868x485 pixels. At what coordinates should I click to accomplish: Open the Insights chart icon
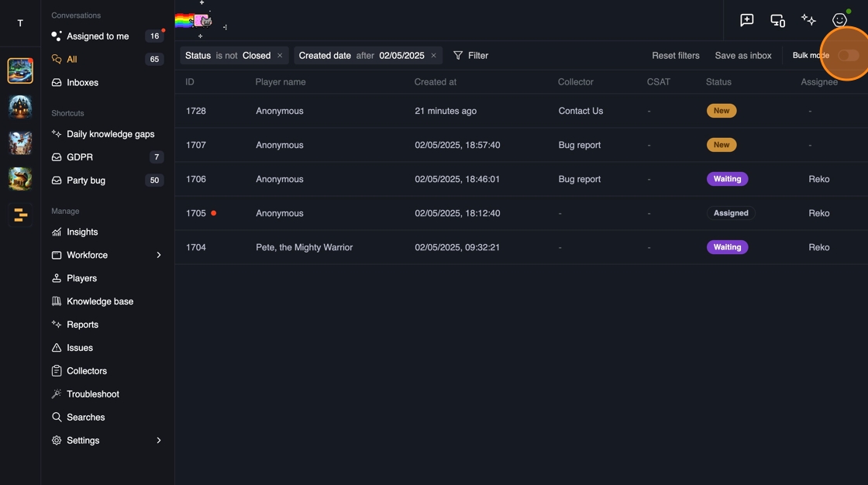[57, 232]
